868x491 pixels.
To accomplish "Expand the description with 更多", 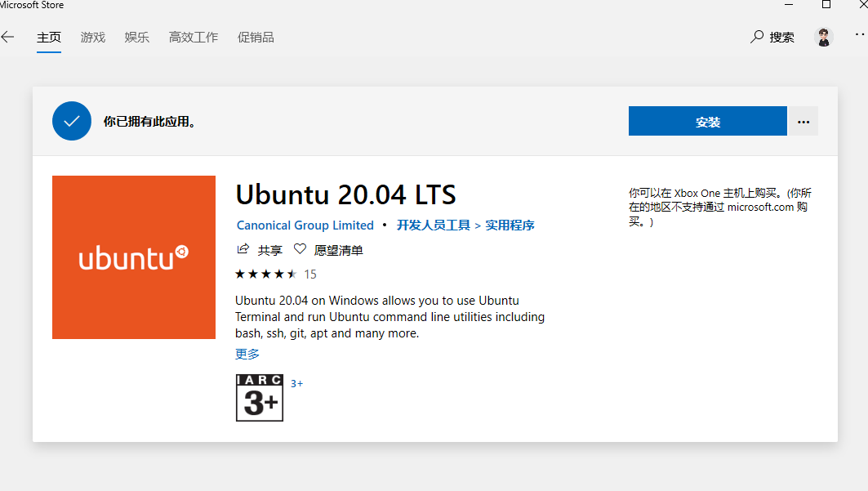I will point(247,354).
